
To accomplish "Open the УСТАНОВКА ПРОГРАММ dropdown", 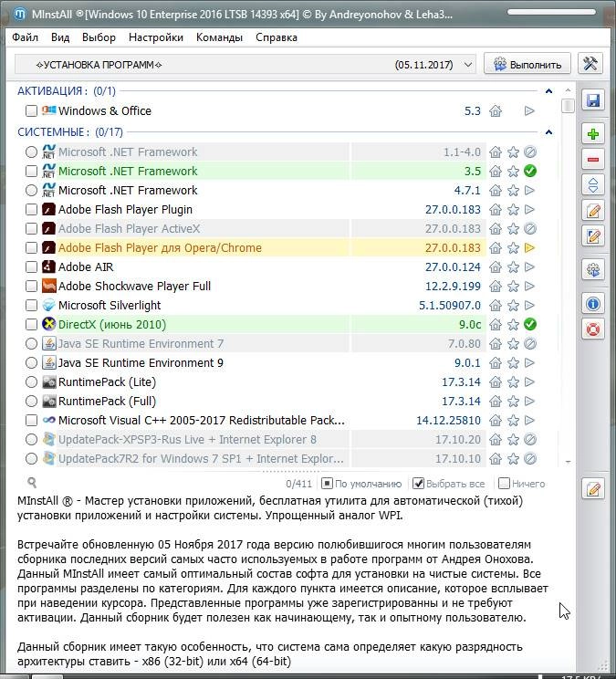I will click(245, 65).
